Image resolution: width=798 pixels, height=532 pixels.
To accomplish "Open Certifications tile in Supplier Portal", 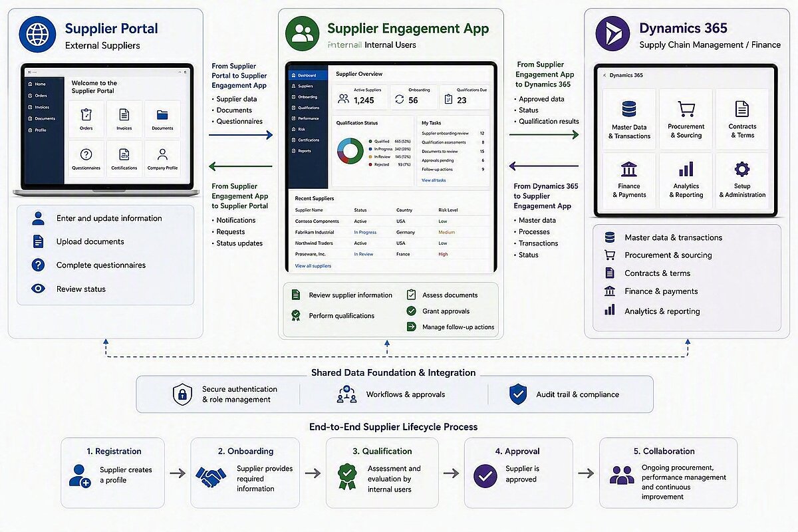I will point(124,158).
